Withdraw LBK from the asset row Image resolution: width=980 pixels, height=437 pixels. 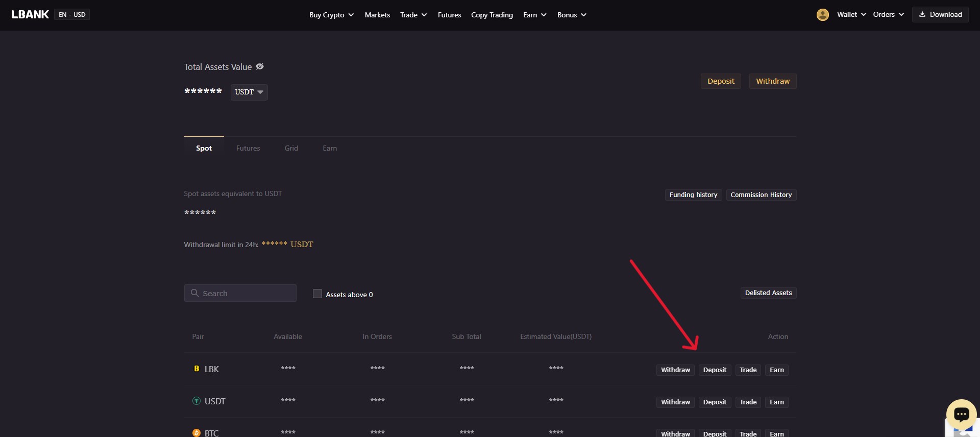(675, 370)
